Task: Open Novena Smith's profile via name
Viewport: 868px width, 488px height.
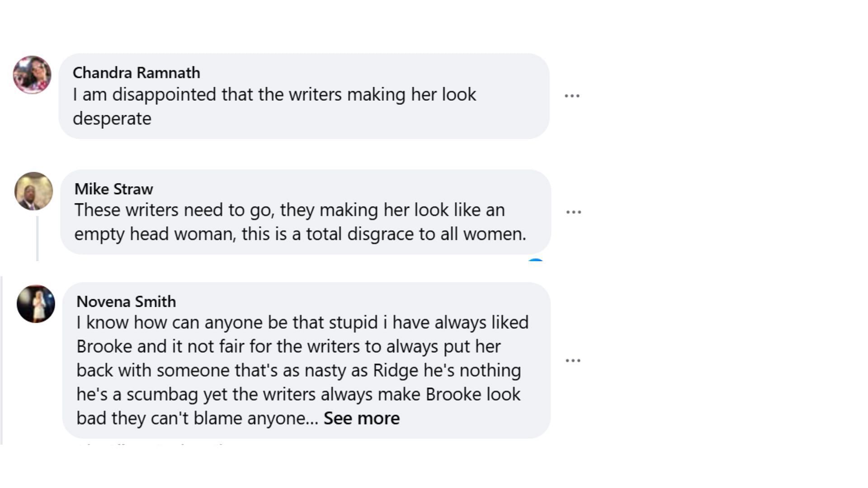Action: (x=126, y=301)
